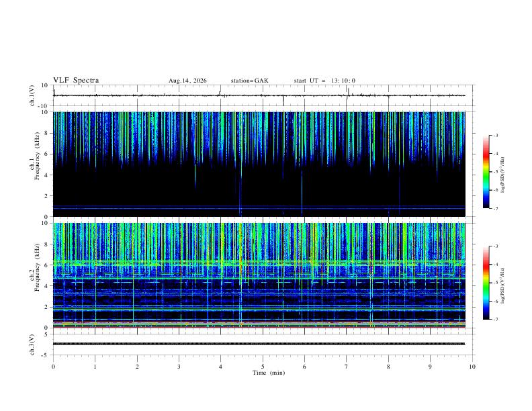The height and width of the screenshot is (411, 532).
Task: Click the 8 minute tick label on time axis
Action: coord(388,367)
